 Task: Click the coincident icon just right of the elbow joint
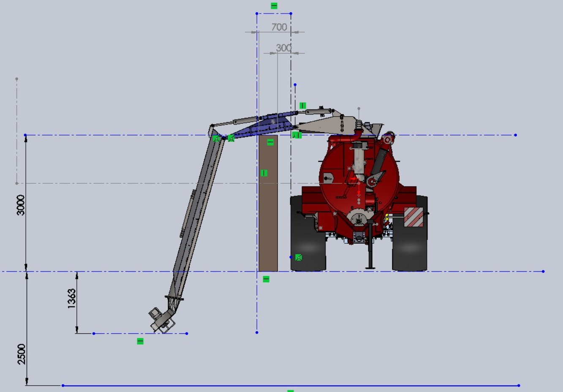point(231,138)
